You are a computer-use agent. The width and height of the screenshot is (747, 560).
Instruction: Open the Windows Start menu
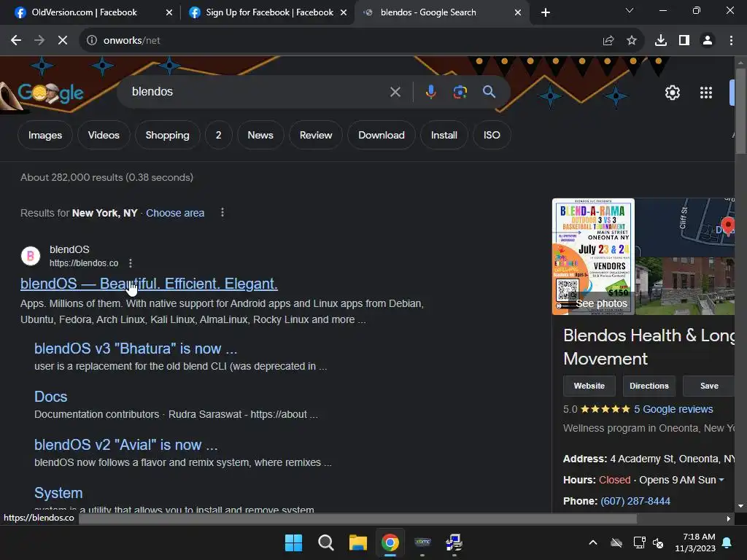(293, 542)
